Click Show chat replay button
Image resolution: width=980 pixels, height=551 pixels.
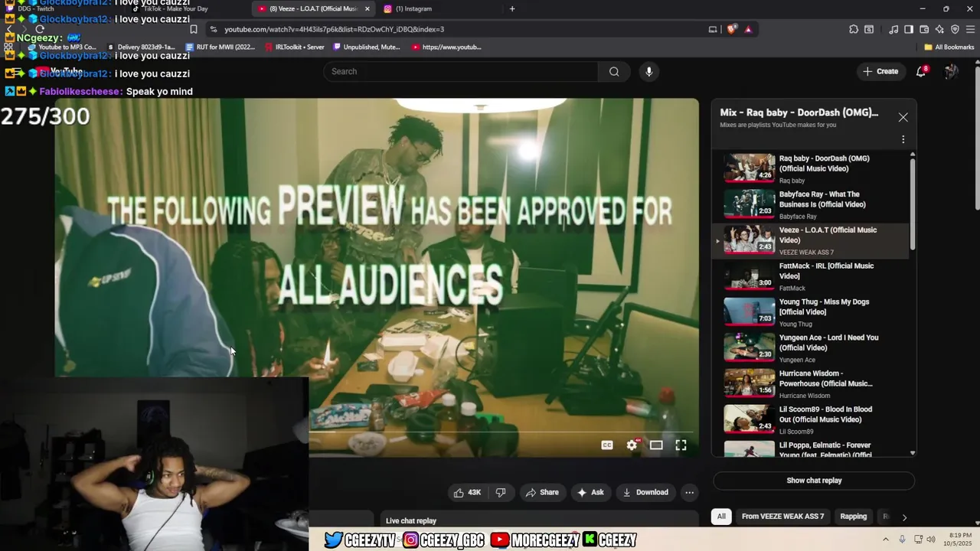coord(814,481)
